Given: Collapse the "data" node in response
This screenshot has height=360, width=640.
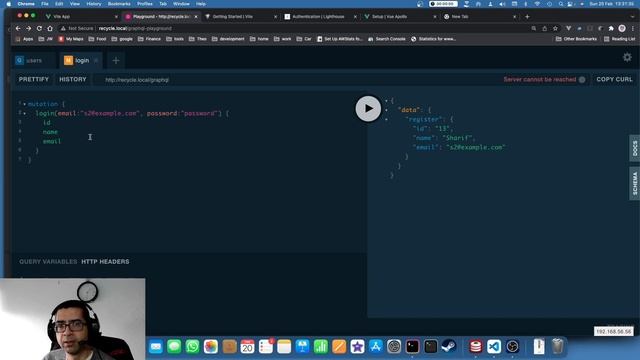Looking at the screenshot, I should tap(387, 110).
